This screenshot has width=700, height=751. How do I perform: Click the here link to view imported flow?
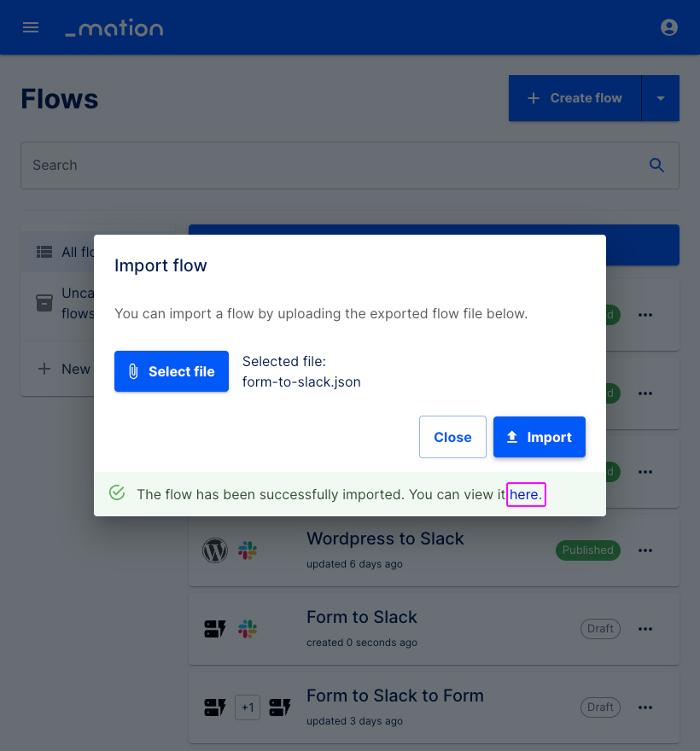[526, 493]
